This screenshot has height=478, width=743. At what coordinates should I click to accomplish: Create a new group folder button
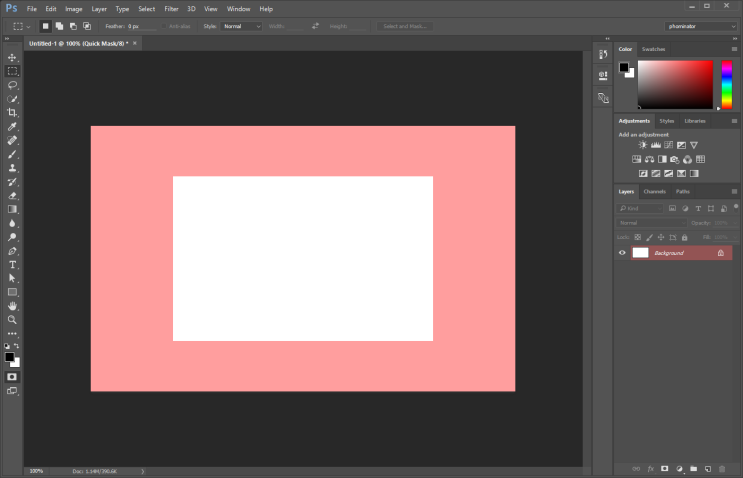coord(693,469)
